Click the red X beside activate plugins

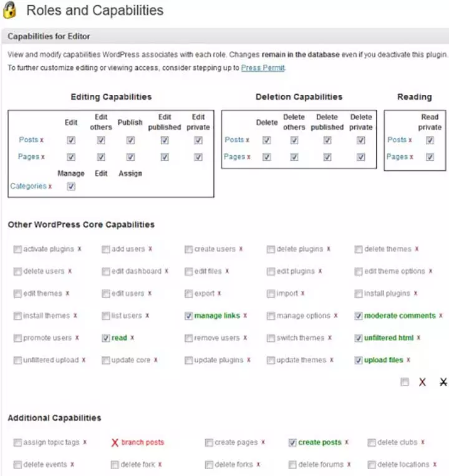pyautogui.click(x=79, y=249)
